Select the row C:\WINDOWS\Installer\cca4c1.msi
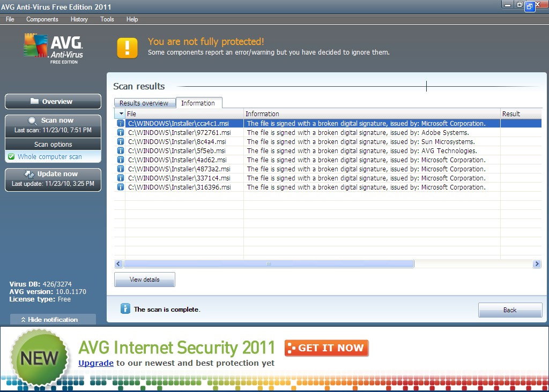The image size is (549, 392). point(328,124)
